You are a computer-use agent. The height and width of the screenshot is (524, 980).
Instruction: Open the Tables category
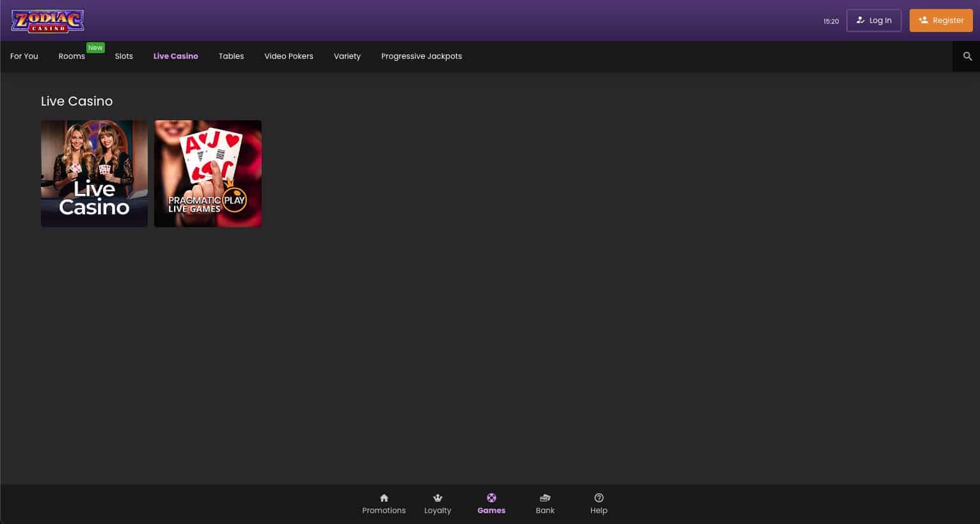(x=231, y=56)
